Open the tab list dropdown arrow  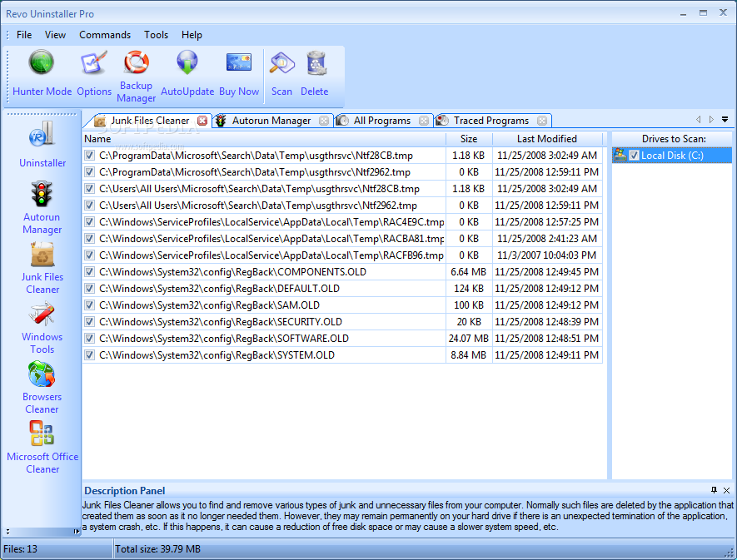click(725, 120)
